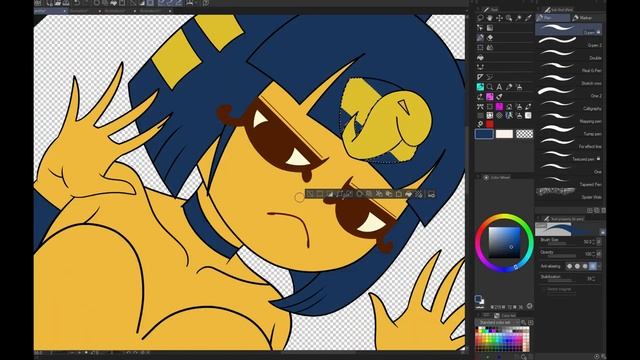
Task: Choose the Spider Web brush preset
Action: tap(569, 193)
